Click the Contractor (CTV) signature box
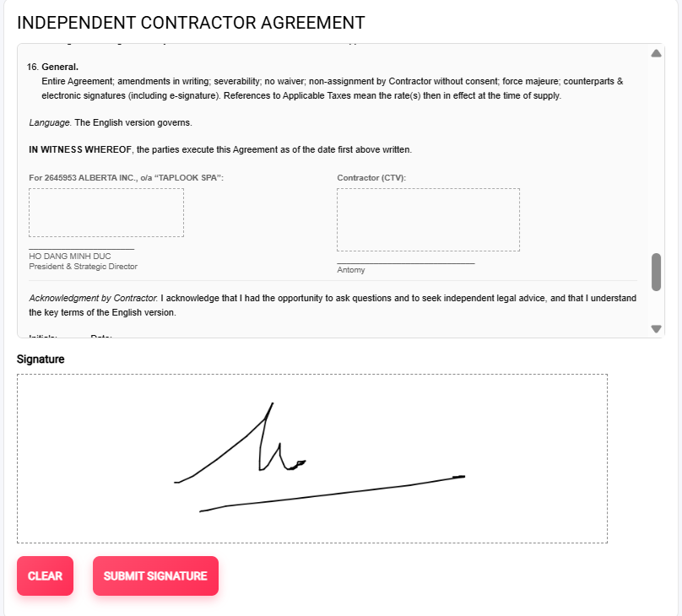Image resolution: width=682 pixels, height=616 pixels. 428,219
